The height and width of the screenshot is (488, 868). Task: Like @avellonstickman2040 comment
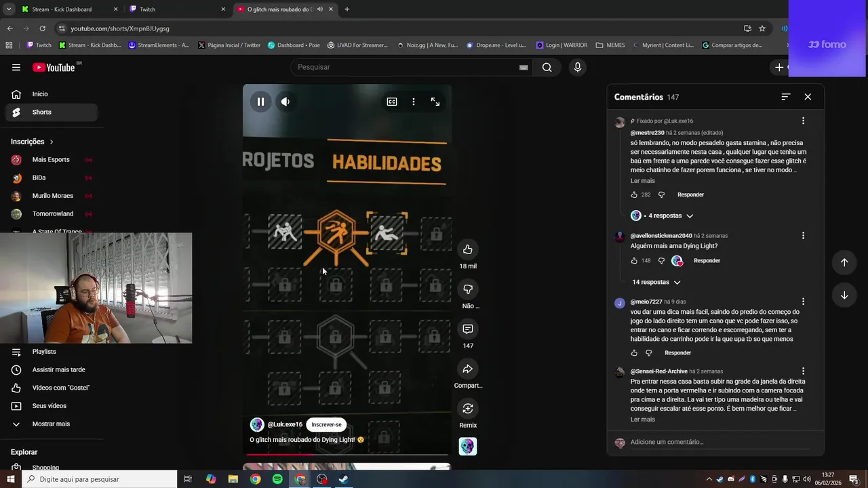[x=635, y=260]
